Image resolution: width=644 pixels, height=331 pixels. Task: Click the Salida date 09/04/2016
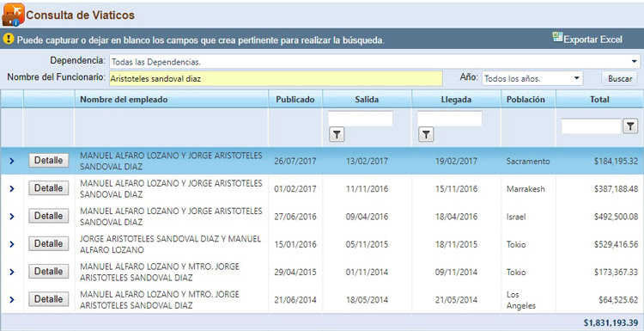[367, 217]
